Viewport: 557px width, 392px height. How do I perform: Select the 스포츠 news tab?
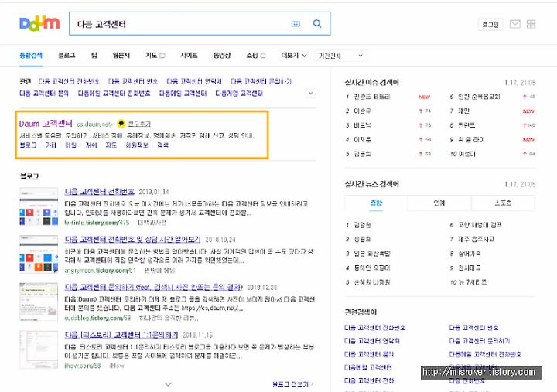503,203
